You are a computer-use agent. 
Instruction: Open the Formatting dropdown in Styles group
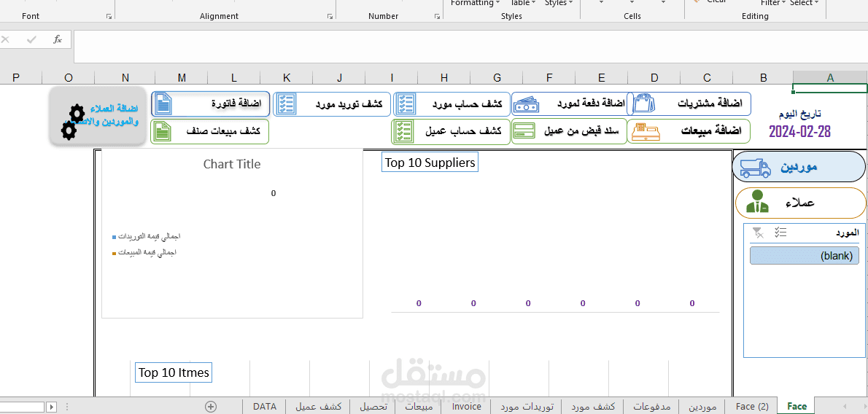tap(474, 4)
